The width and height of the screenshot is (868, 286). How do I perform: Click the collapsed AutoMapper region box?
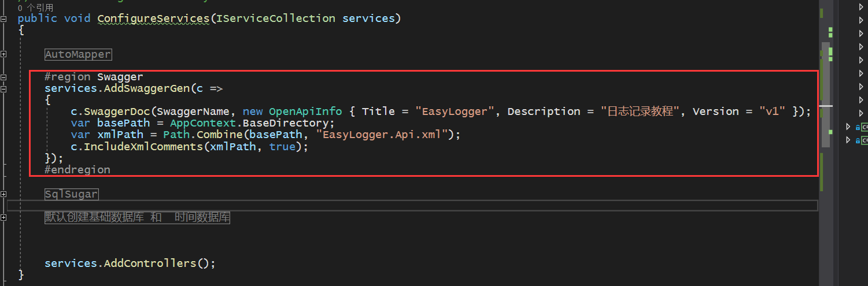78,54
